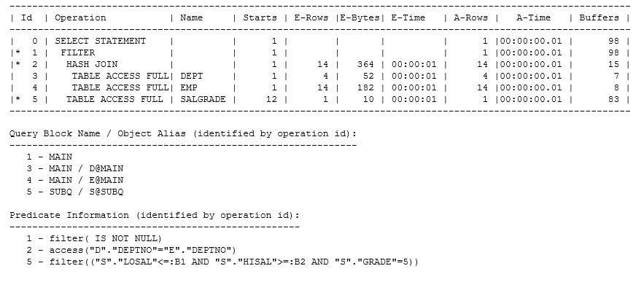Click the Operation column header
Screen dimensions: 644x282
coord(80,17)
